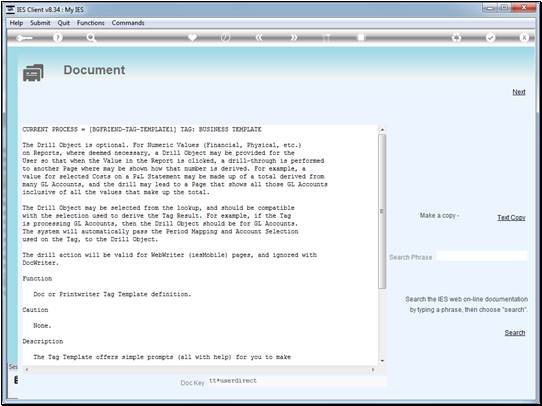The width and height of the screenshot is (542, 406).
Task: Open the Functions menu
Action: (91, 23)
